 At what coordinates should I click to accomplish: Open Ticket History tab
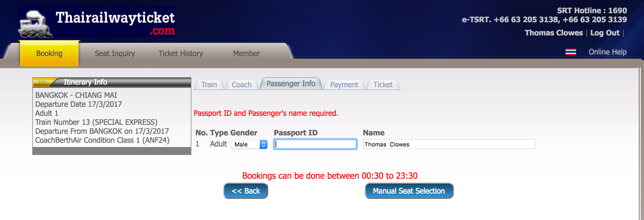click(181, 53)
